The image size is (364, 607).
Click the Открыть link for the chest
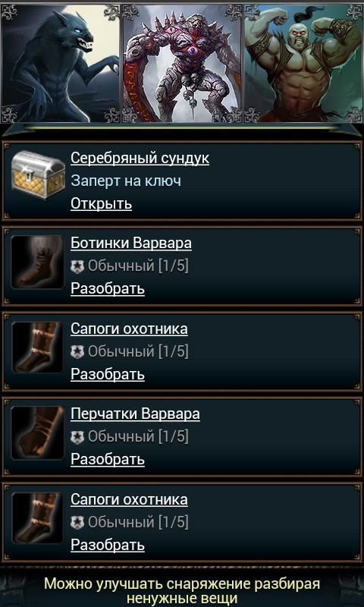pyautogui.click(x=101, y=203)
